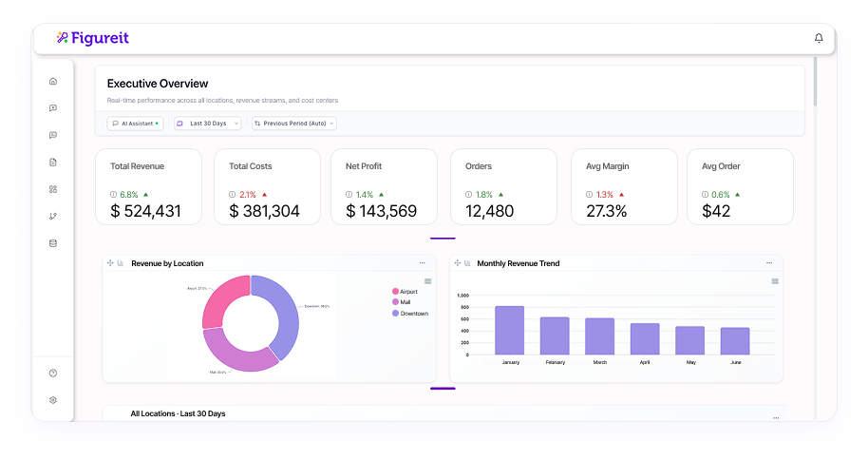Click the chart type icon on Monthly Revenue Trend

[x=467, y=263]
